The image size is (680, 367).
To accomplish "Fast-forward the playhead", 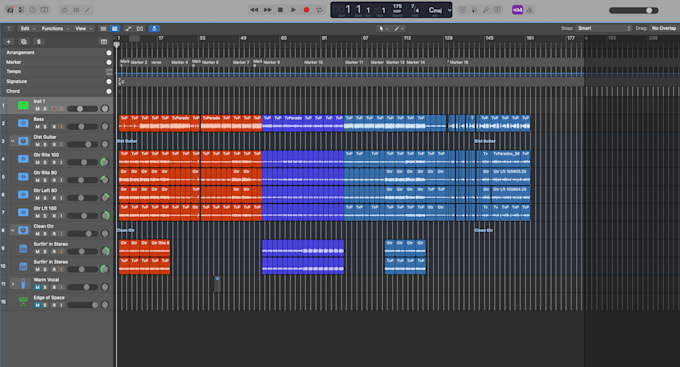I will (x=268, y=10).
